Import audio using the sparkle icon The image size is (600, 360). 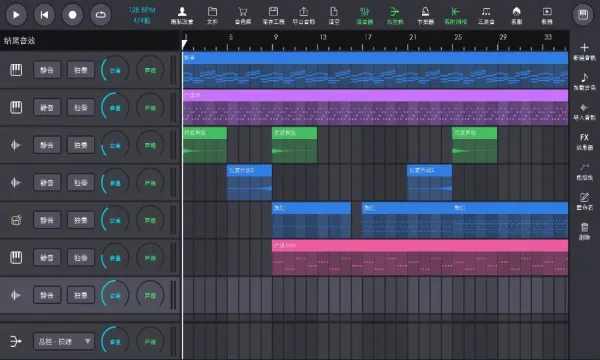coord(584,111)
